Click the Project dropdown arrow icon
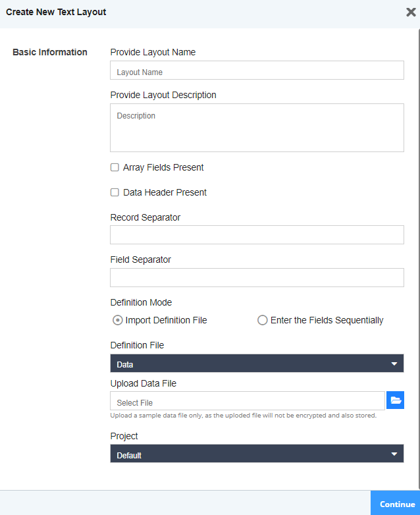This screenshot has width=420, height=515. click(x=394, y=454)
